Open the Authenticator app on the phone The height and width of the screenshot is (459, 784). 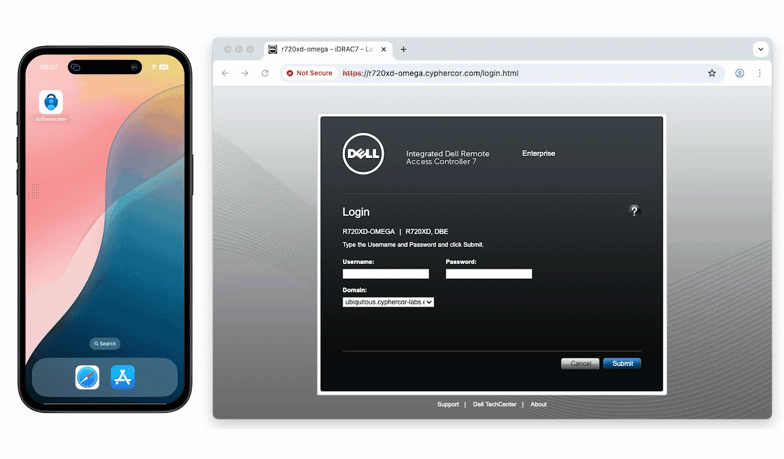click(x=51, y=102)
